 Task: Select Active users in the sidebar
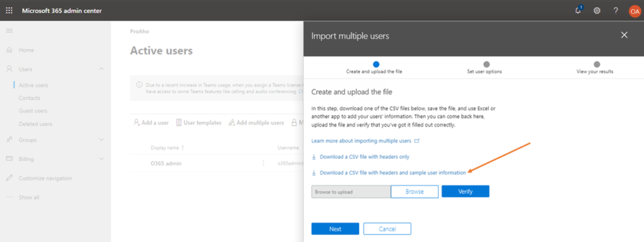(33, 85)
